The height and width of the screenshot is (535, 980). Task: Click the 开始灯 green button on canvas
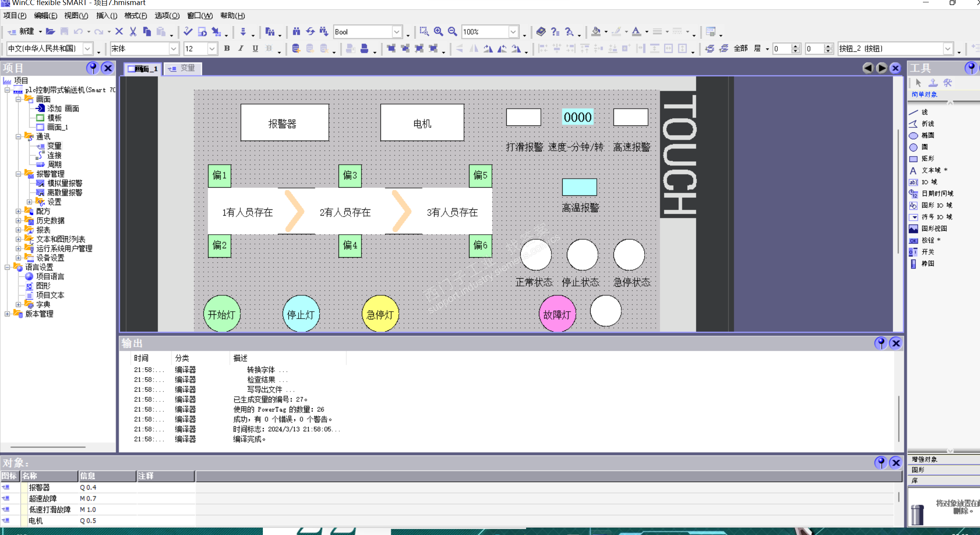(222, 314)
